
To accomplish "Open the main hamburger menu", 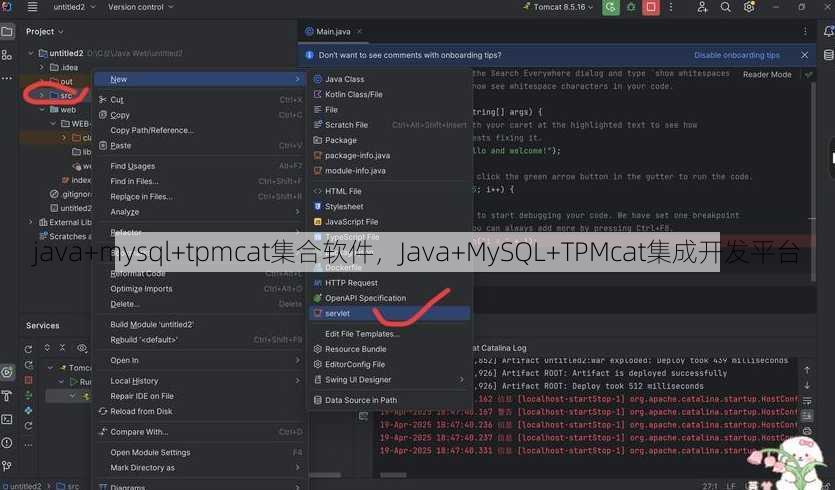I will click(32, 7).
